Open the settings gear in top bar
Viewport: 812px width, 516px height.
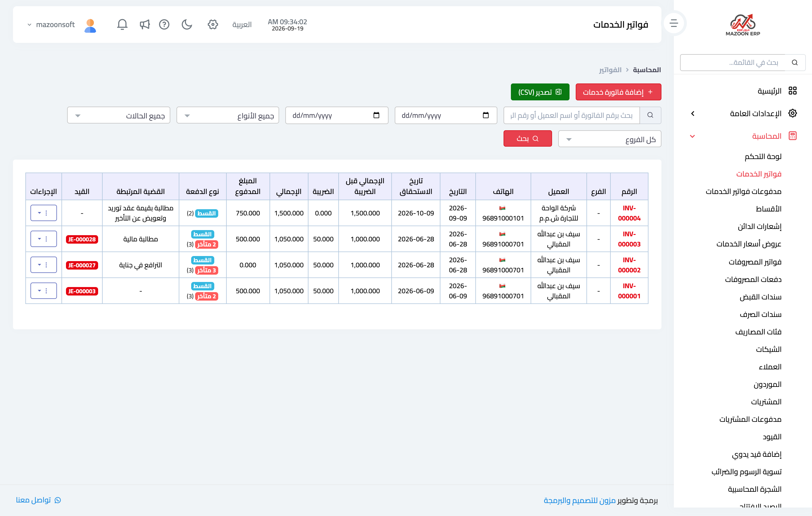click(213, 24)
